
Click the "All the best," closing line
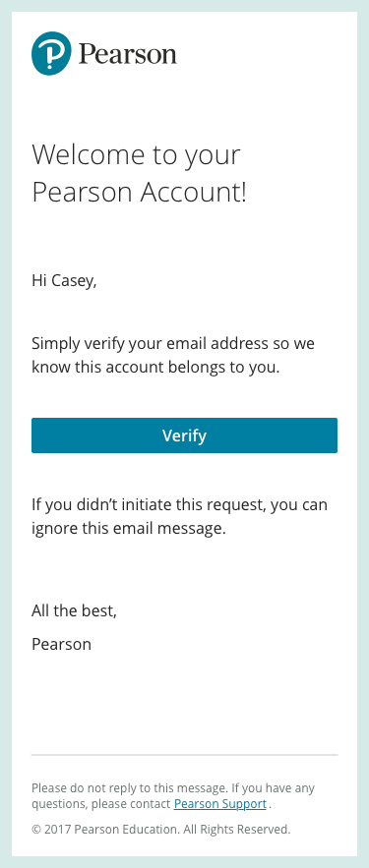(74, 610)
